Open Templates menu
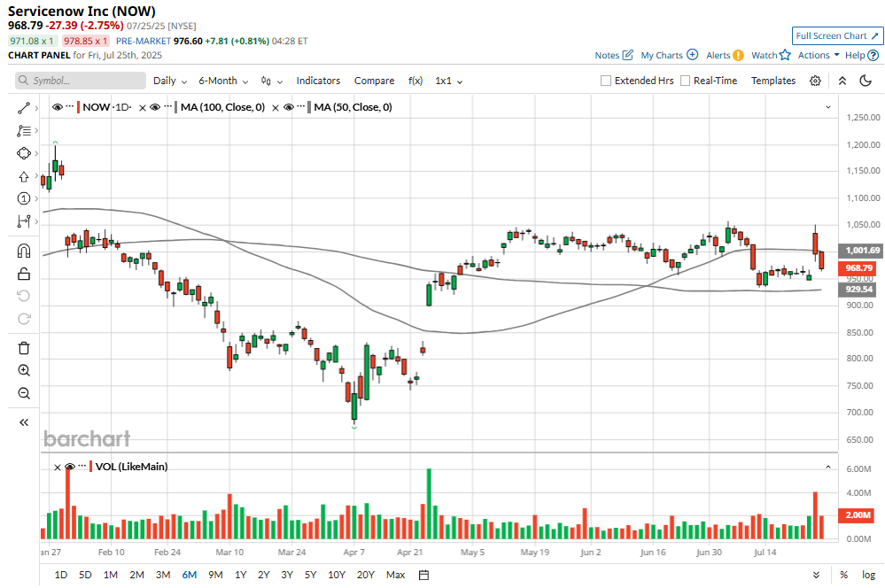885x588 pixels. point(773,81)
